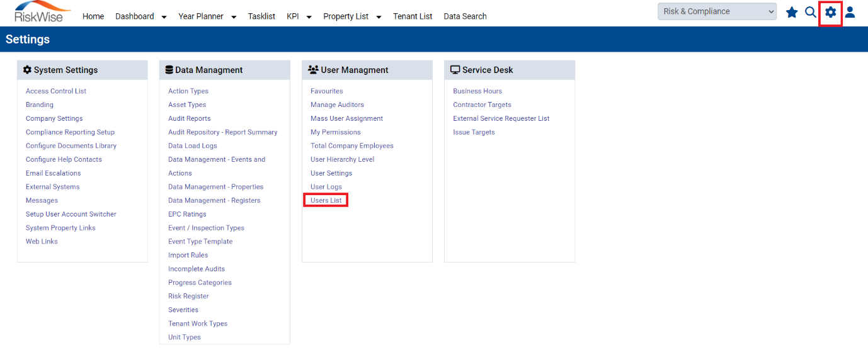Image resolution: width=868 pixels, height=350 pixels.
Task: Open Configure Documents Library link
Action: point(71,146)
